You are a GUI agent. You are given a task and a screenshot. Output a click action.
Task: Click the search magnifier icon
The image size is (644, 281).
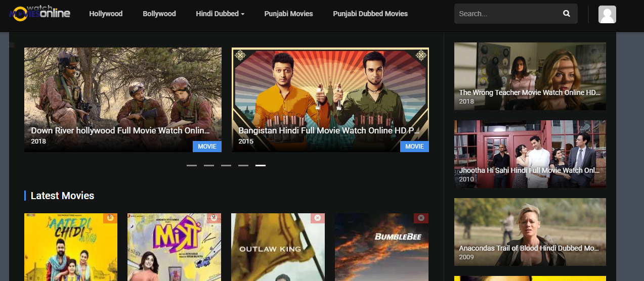click(567, 14)
